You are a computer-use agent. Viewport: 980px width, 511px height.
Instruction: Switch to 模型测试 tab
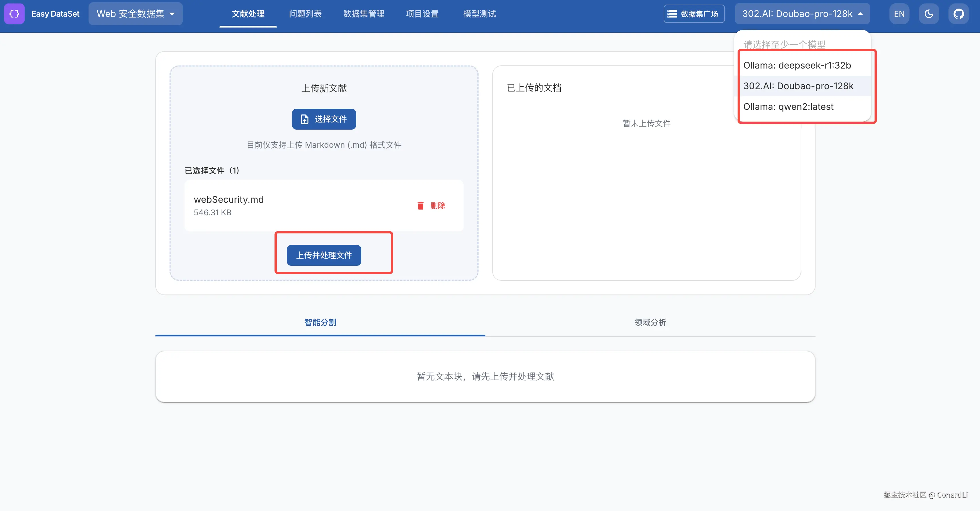pos(479,14)
